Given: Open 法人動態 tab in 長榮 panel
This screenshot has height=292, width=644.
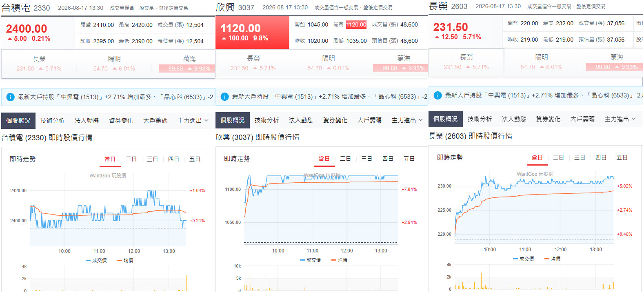Looking at the screenshot, I should [514, 119].
